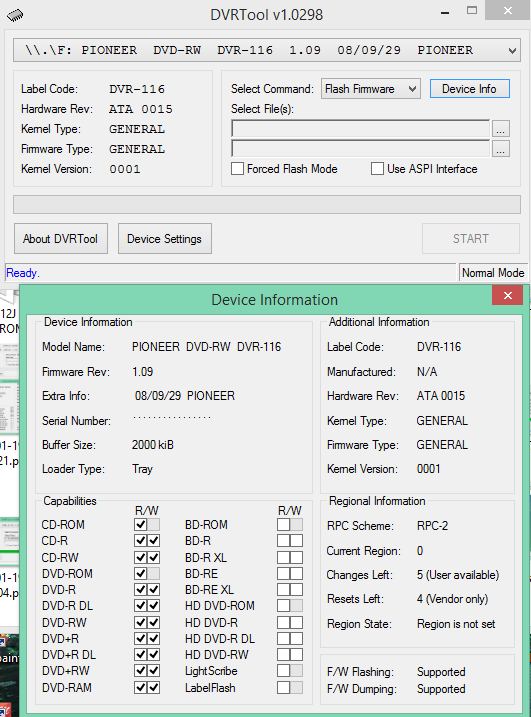Image resolution: width=531 pixels, height=717 pixels.
Task: Toggle CD-RW read checkbox
Action: pyautogui.click(x=140, y=557)
